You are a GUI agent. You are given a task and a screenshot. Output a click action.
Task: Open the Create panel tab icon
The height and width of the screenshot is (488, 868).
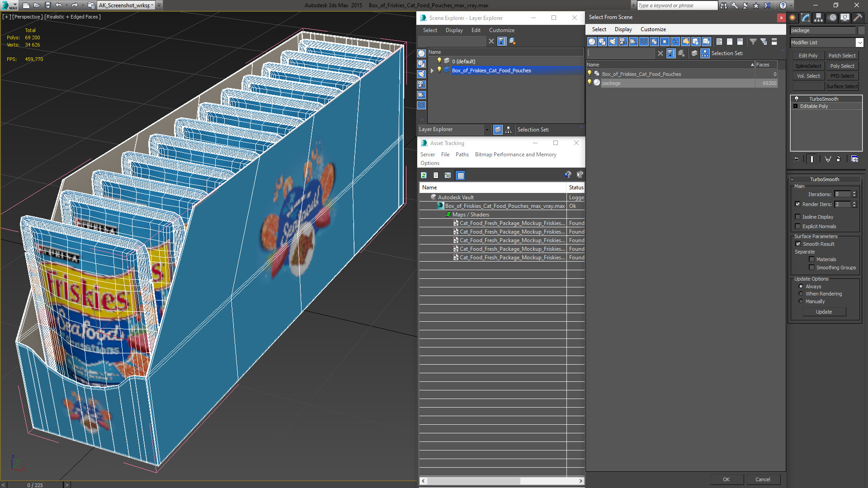point(793,18)
